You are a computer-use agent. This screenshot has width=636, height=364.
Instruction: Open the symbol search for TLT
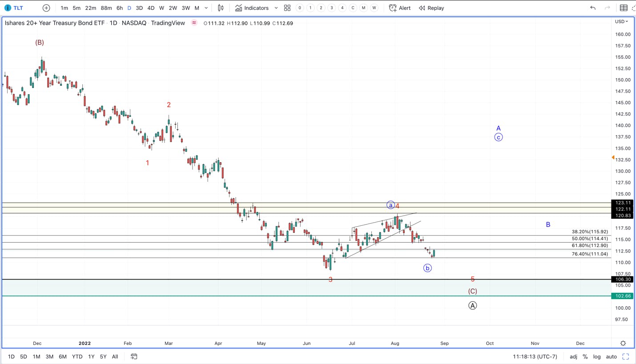pyautogui.click(x=18, y=8)
